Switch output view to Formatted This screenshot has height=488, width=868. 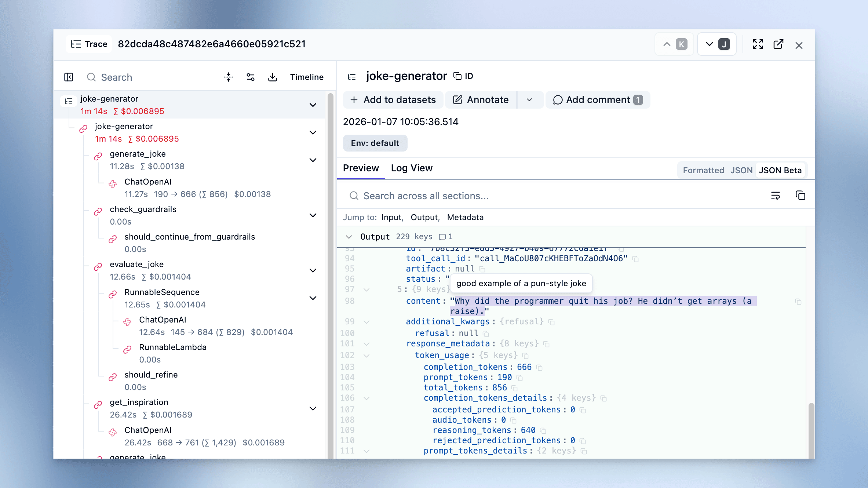pos(703,170)
